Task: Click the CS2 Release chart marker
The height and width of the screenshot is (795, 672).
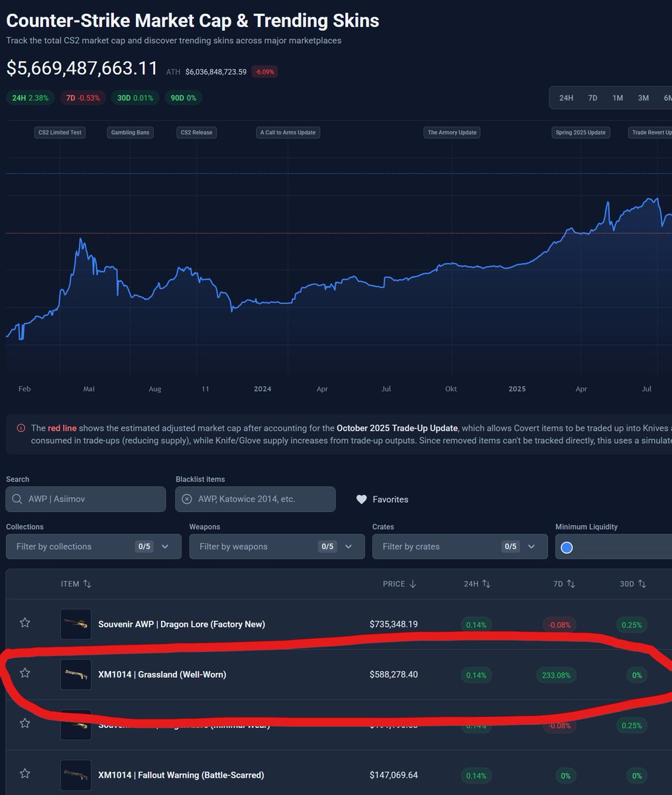Action: (196, 132)
